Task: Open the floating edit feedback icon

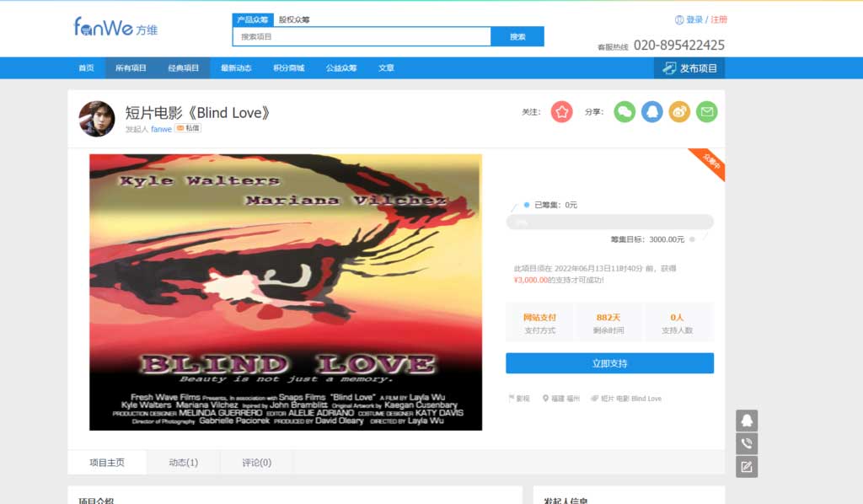Action: click(747, 467)
